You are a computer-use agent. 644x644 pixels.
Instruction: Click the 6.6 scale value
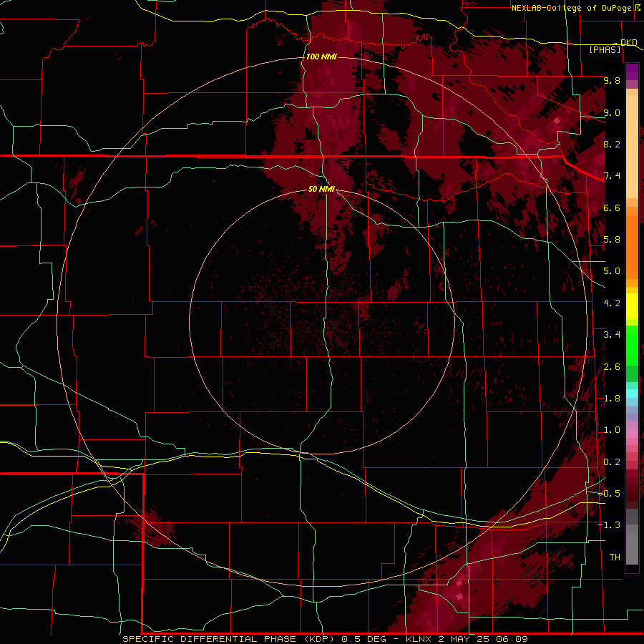point(612,208)
